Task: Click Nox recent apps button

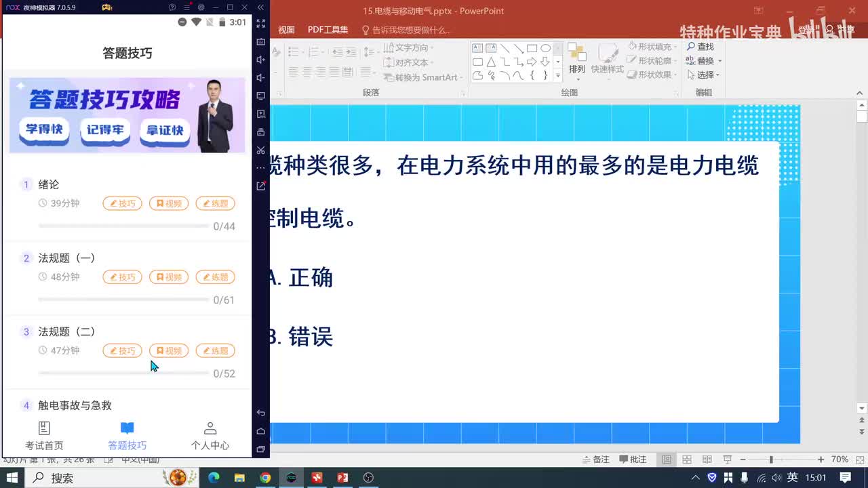Action: pos(261,449)
